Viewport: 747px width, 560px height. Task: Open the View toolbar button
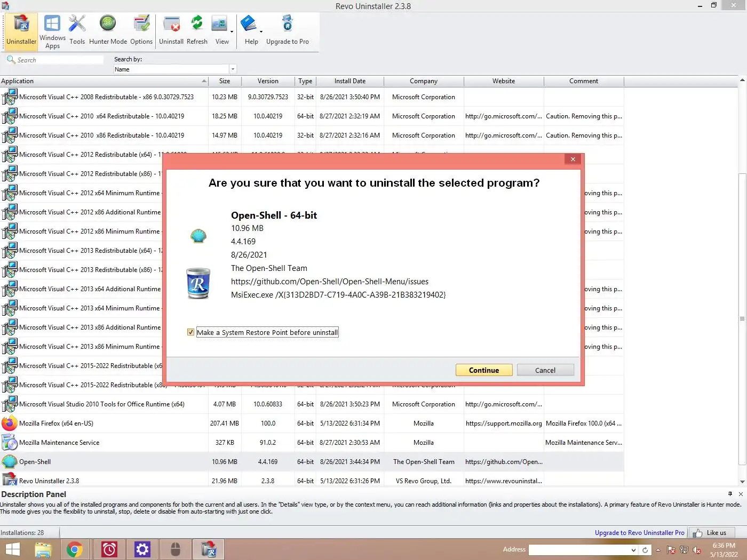point(220,31)
